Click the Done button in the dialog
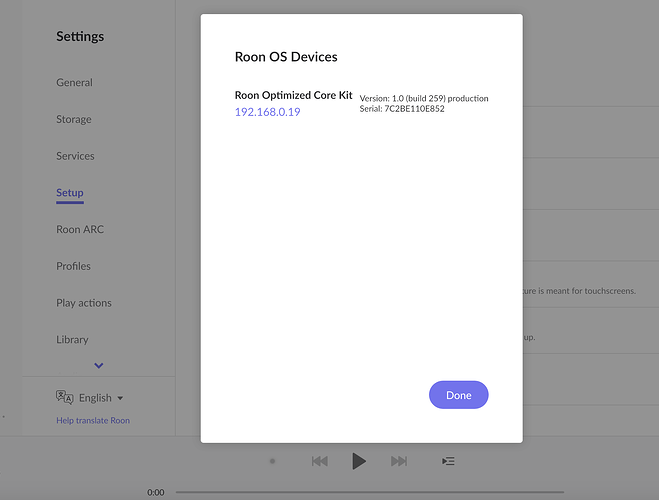 tap(459, 395)
